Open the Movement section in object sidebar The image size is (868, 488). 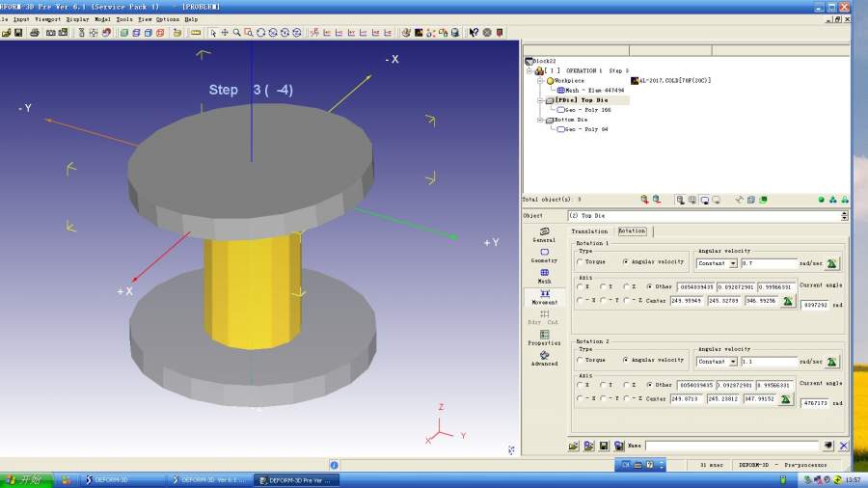pos(544,297)
